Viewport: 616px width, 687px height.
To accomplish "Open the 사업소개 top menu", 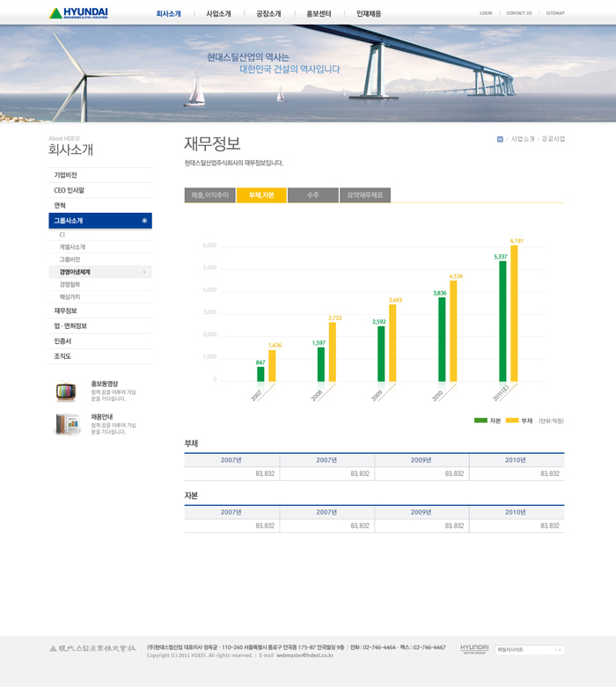I will [218, 14].
